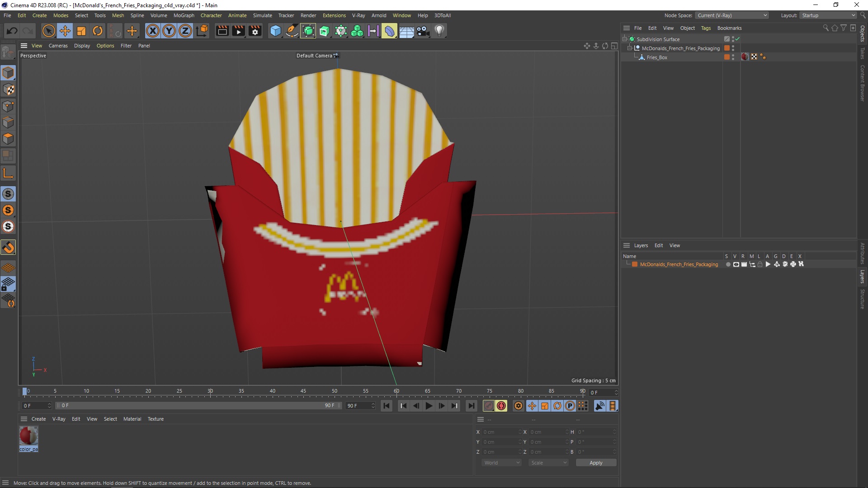Screen dimensions: 868x488
Task: Click the end frame 90 F field
Action: pyautogui.click(x=360, y=406)
